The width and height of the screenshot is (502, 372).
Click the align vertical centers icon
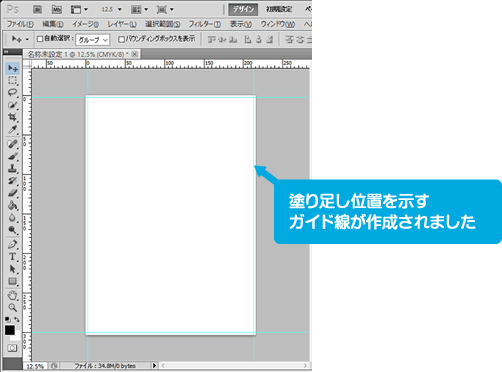click(222, 40)
